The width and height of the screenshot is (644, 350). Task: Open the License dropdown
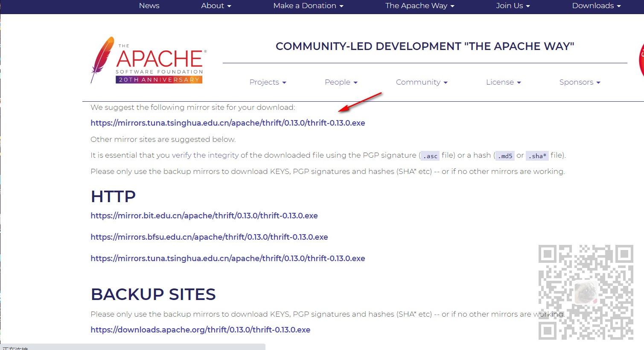coord(503,82)
